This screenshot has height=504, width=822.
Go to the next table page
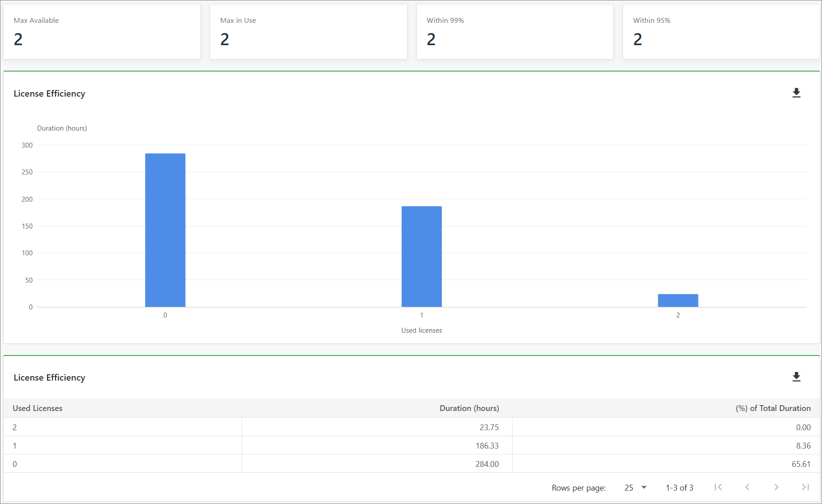click(x=776, y=487)
